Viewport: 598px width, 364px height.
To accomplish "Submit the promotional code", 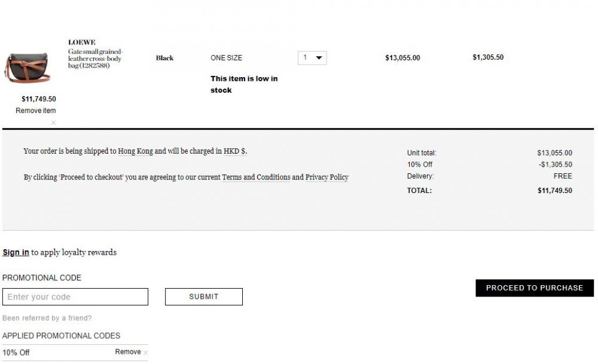I will click(204, 296).
